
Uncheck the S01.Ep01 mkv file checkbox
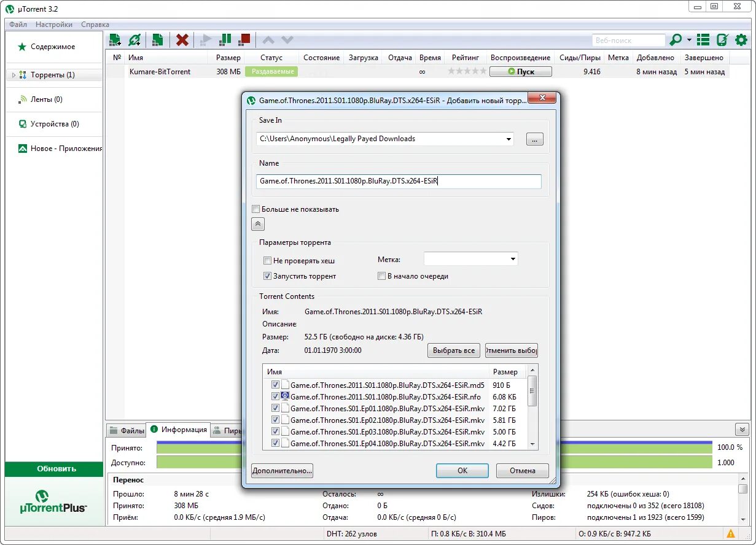click(275, 408)
